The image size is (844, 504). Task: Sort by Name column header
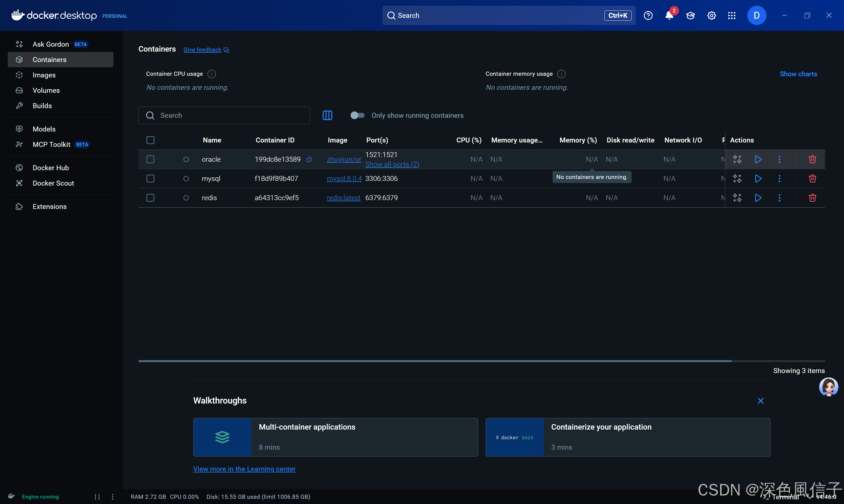pos(212,140)
